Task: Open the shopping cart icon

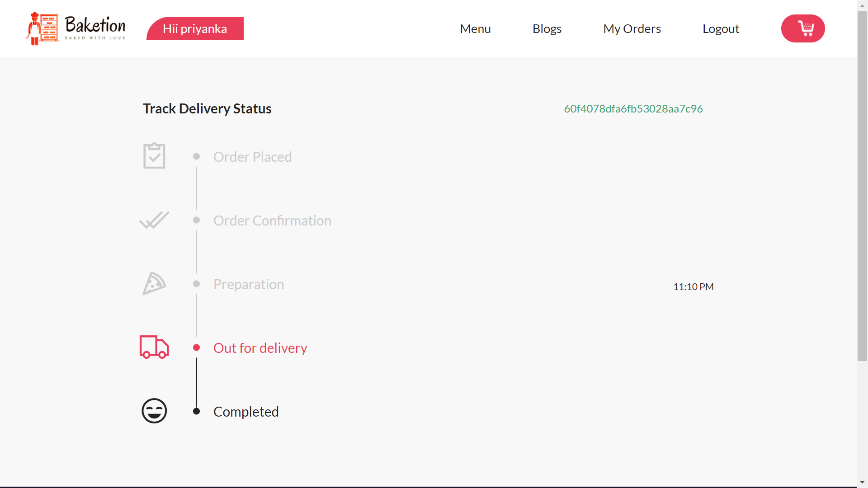Action: 803,28
